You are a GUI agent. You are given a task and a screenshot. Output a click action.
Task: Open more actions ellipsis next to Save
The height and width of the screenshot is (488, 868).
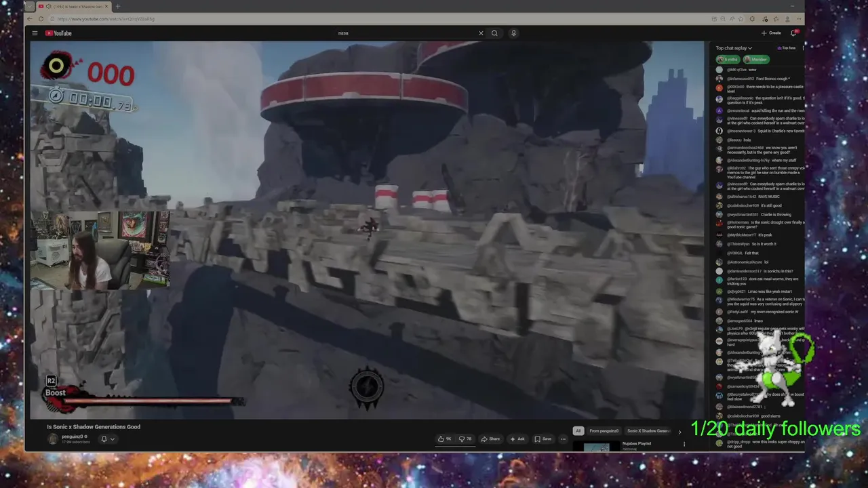click(x=563, y=439)
